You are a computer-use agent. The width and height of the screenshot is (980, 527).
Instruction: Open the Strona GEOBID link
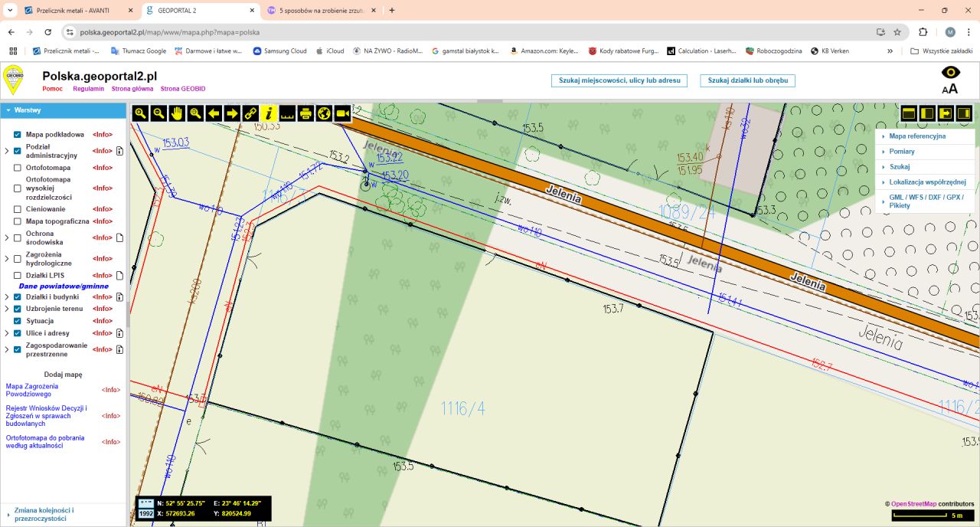pyautogui.click(x=183, y=89)
